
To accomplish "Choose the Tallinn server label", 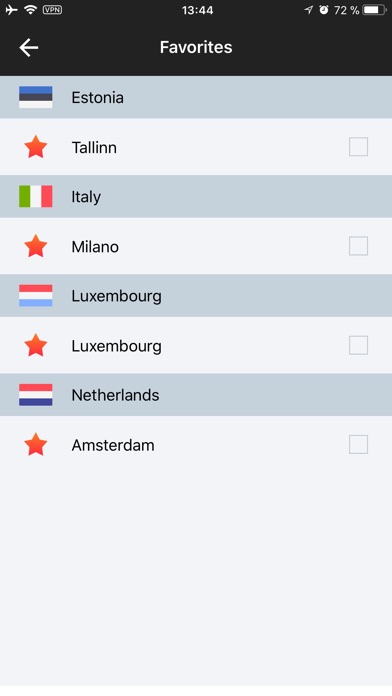I will tap(94, 147).
